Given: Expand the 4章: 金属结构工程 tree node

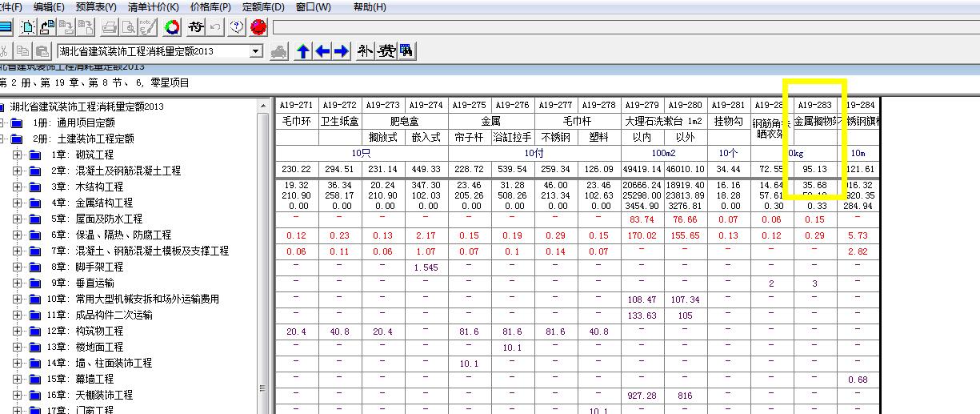Looking at the screenshot, I should (17, 203).
